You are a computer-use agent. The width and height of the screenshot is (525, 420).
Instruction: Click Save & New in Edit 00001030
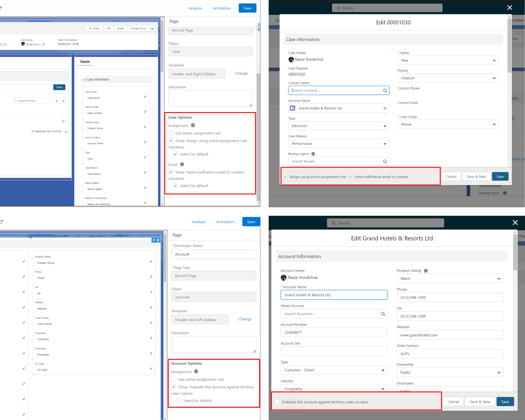(476, 177)
